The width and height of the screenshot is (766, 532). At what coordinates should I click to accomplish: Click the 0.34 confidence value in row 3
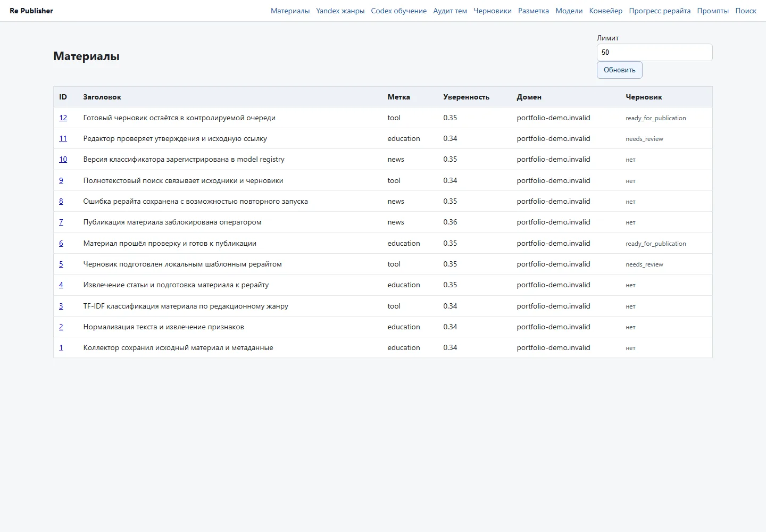point(450,306)
